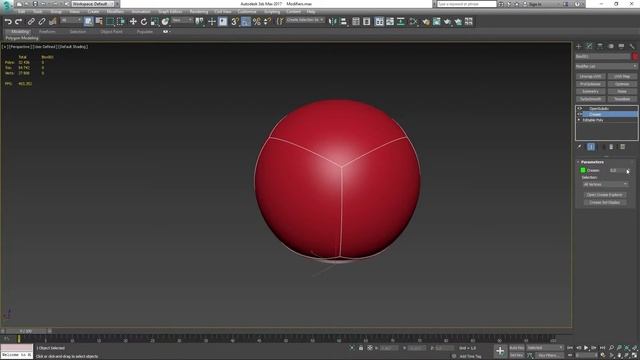The image size is (640, 360).
Task: Toggle the 3D Snaps button
Action: click(235, 22)
